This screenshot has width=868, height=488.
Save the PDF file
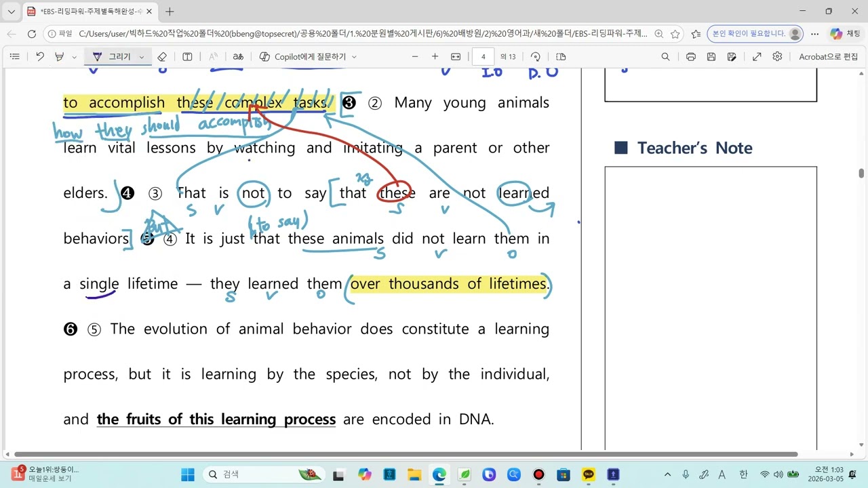[x=711, y=57]
